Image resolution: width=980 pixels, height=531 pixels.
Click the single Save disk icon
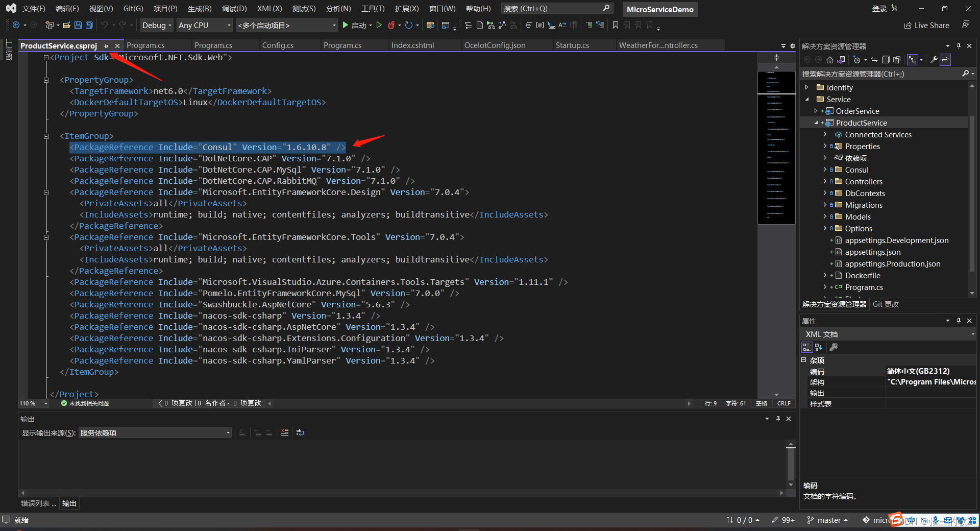coord(78,25)
